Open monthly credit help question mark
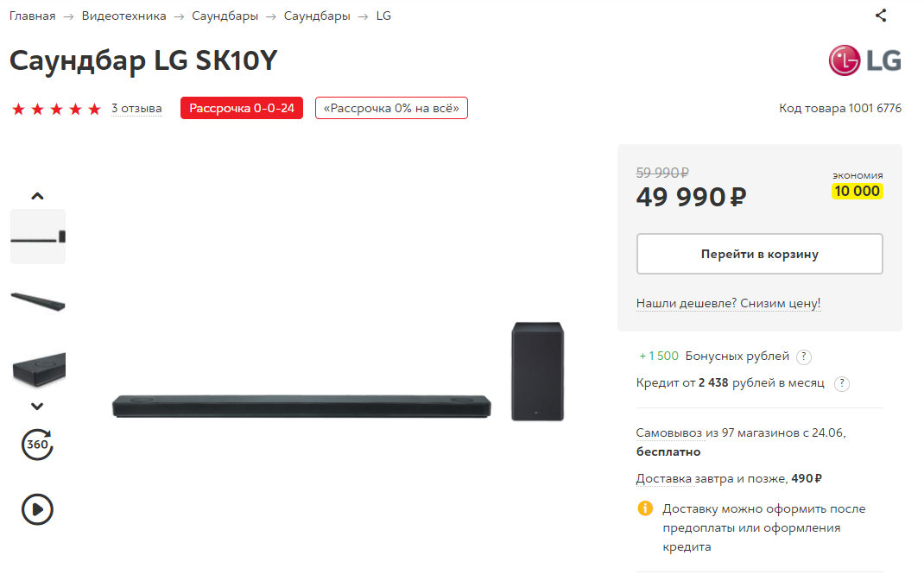 [x=842, y=383]
